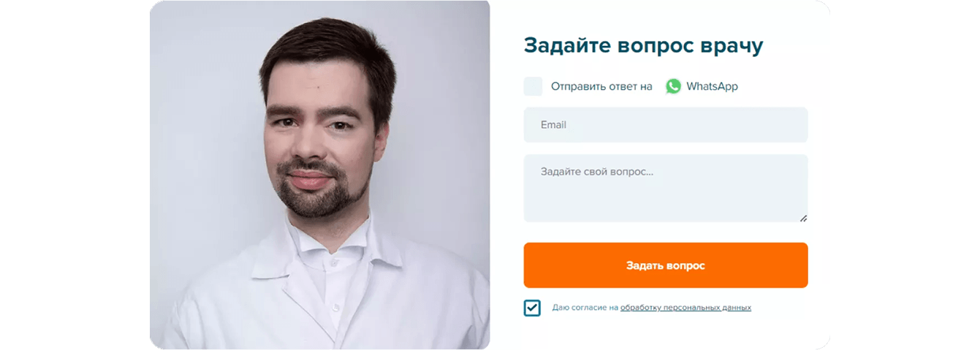This screenshot has width=980, height=350.
Task: Click the 'WhatsApp' text label
Action: [712, 86]
